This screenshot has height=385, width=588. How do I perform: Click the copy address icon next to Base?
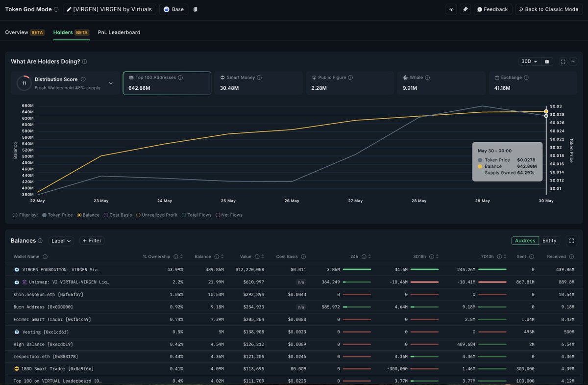tap(196, 9)
